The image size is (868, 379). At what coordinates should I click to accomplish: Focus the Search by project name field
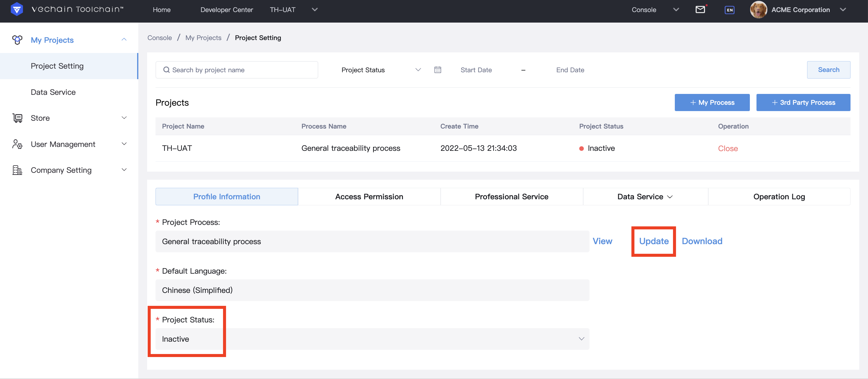[237, 70]
